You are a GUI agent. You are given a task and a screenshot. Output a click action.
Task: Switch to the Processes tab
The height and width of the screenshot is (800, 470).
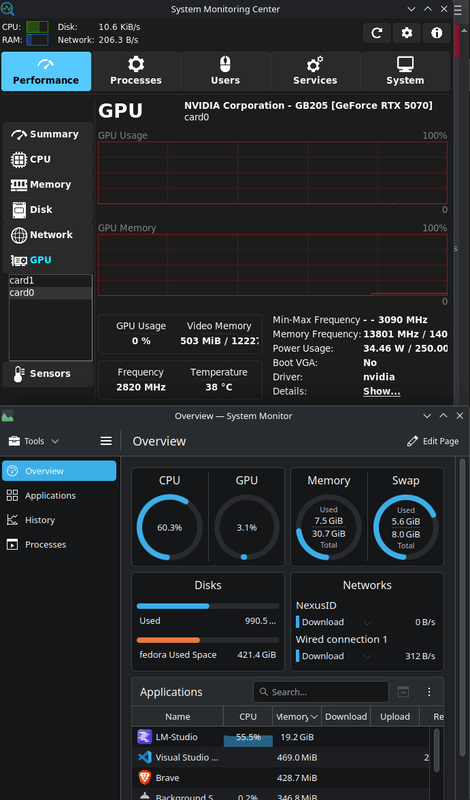point(136,71)
